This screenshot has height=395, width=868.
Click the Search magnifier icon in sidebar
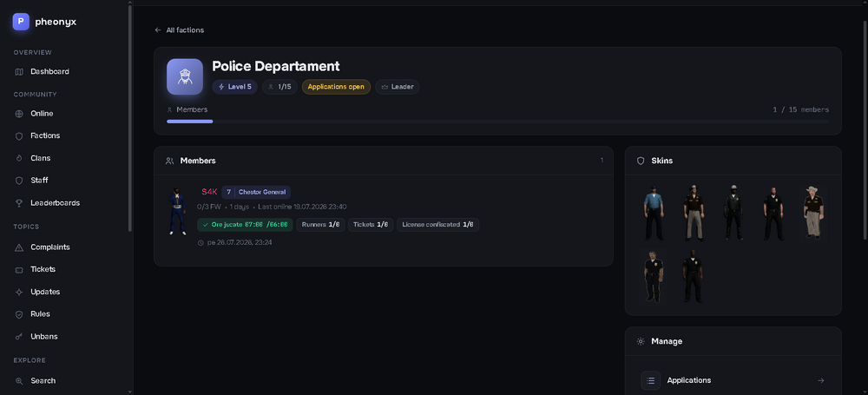[x=19, y=381]
